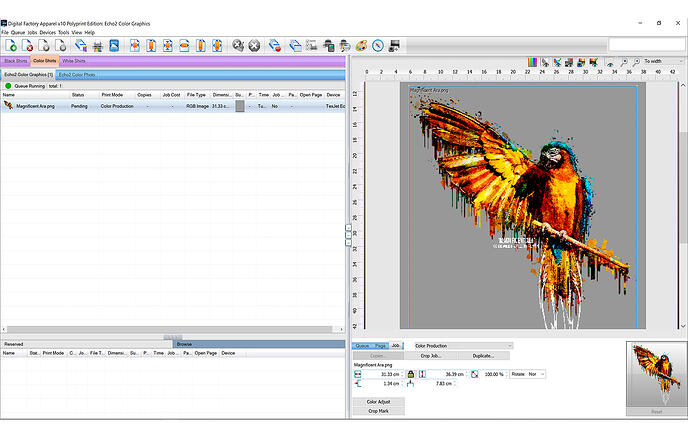Click the artist palette color icon
The height and width of the screenshot is (442, 688).
(361, 46)
